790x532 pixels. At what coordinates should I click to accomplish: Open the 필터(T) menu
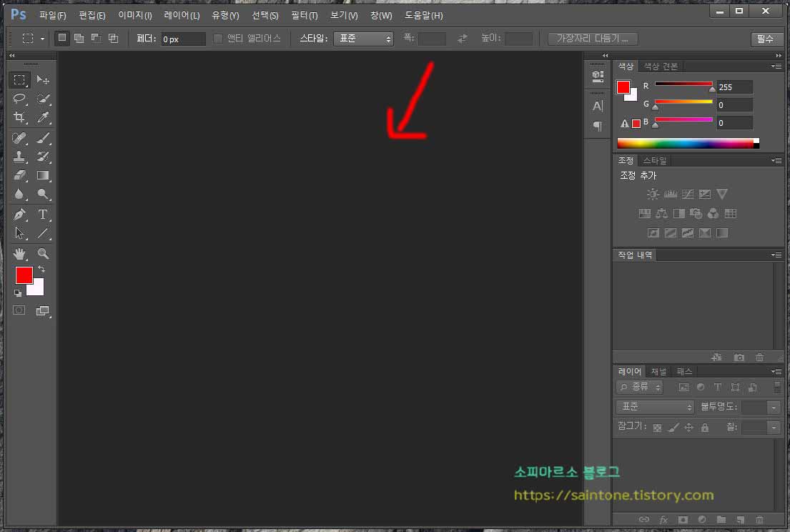(304, 16)
